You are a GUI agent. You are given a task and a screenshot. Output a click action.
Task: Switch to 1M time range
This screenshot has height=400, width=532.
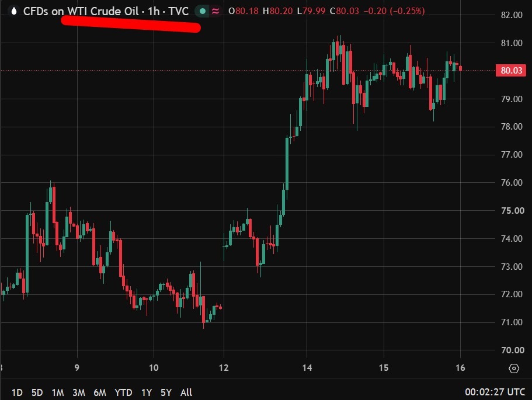click(58, 392)
